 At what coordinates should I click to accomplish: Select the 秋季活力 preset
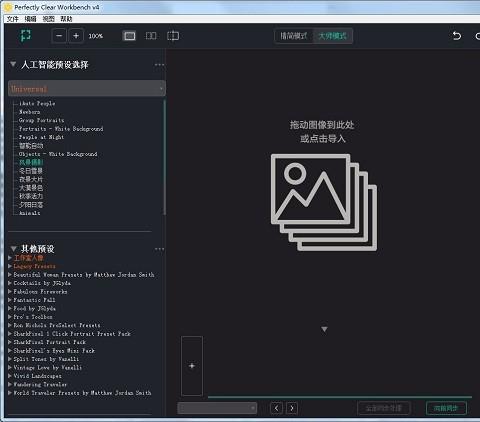(x=31, y=196)
